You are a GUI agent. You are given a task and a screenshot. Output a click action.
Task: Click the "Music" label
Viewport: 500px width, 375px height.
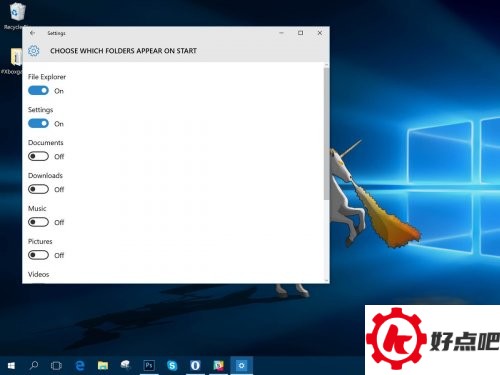[x=37, y=208]
